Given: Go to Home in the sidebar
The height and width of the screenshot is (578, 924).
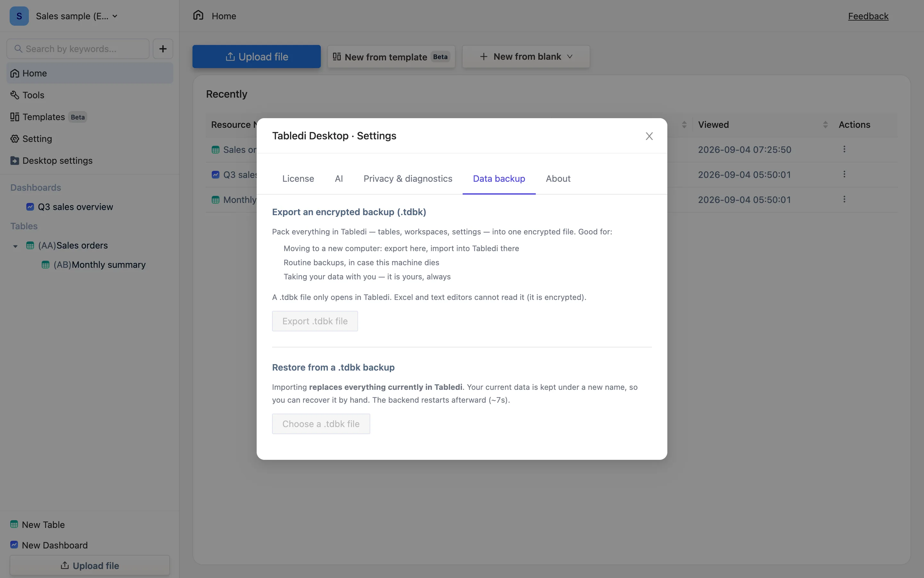Looking at the screenshot, I should click(x=90, y=73).
